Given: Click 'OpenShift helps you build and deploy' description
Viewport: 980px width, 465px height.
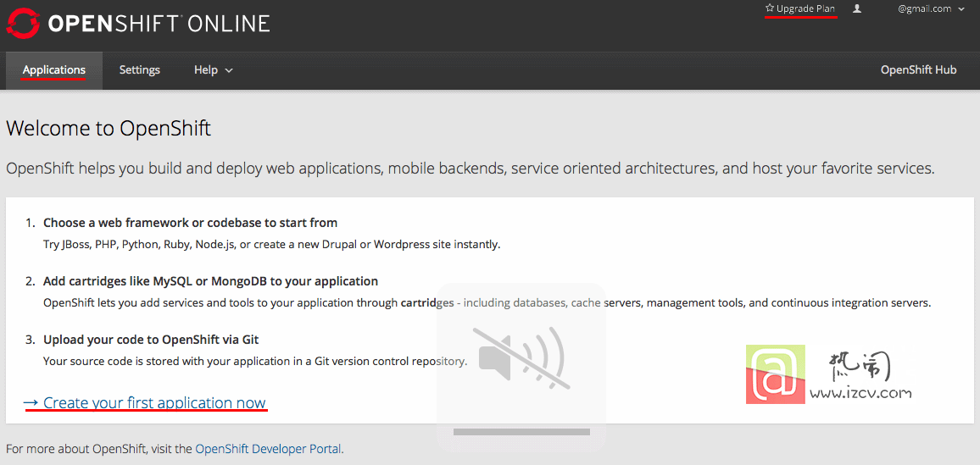Looking at the screenshot, I should click(x=471, y=169).
